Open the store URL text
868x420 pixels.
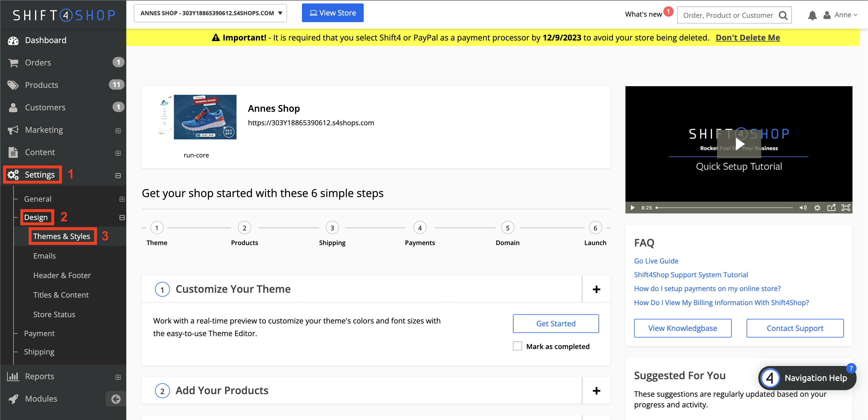tap(311, 123)
